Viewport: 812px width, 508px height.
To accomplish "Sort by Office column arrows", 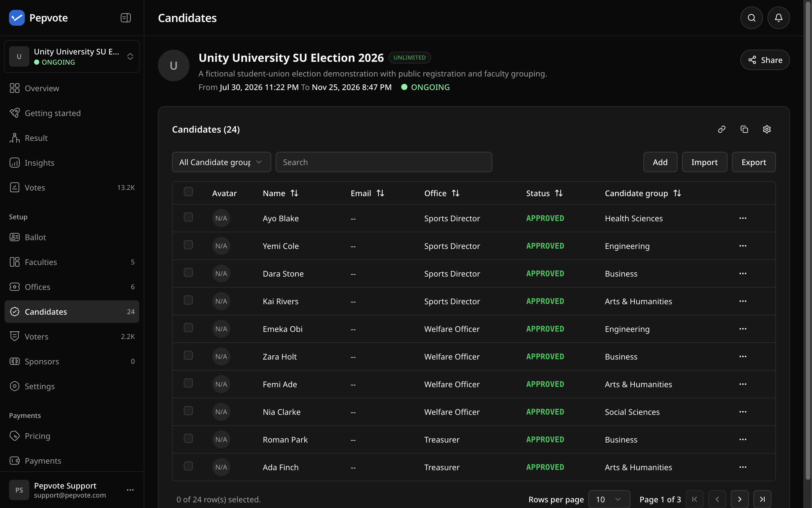I will coord(455,193).
